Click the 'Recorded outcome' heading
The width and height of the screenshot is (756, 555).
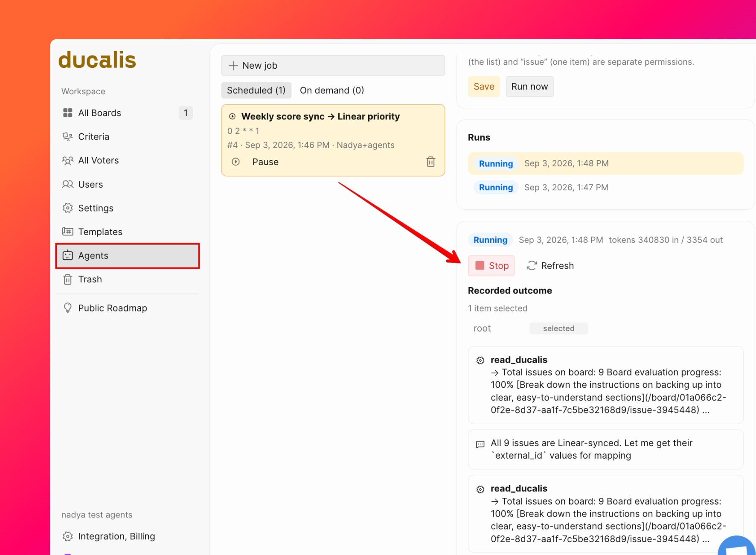[x=510, y=291]
